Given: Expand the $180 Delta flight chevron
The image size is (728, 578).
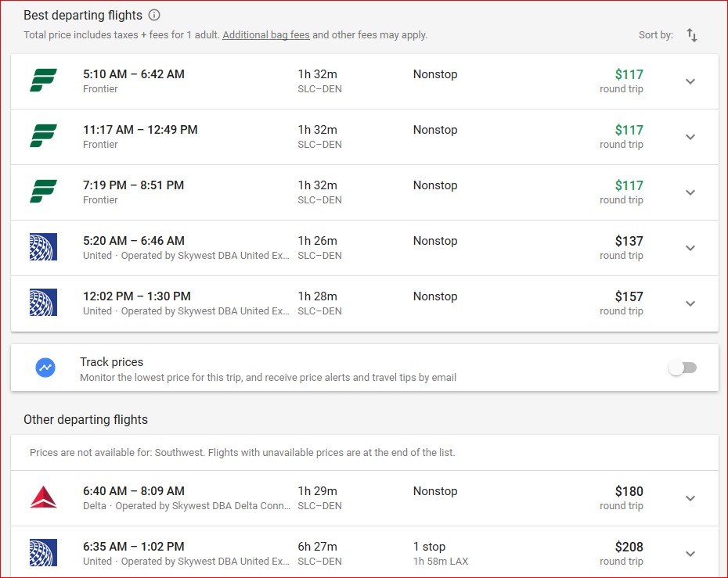Looking at the screenshot, I should coord(690,498).
